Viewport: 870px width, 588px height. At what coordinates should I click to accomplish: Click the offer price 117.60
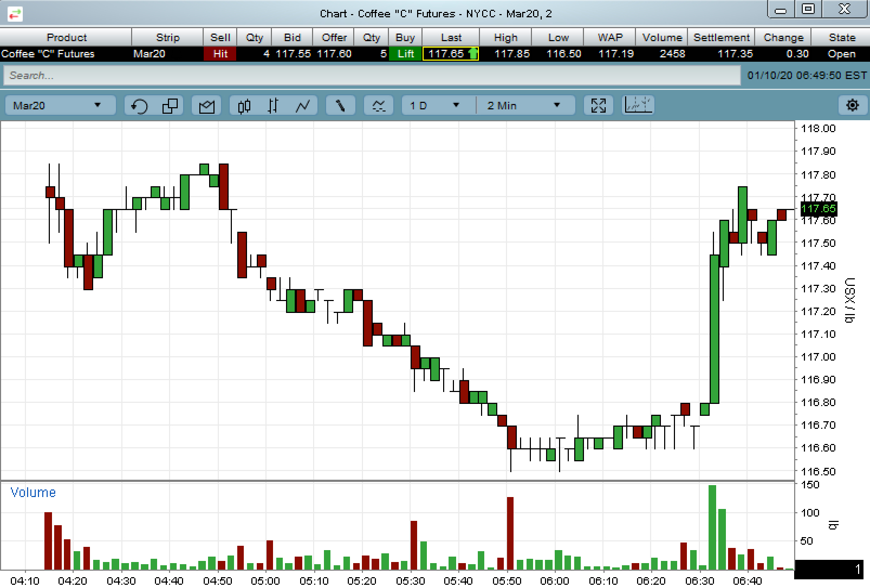pyautogui.click(x=334, y=54)
